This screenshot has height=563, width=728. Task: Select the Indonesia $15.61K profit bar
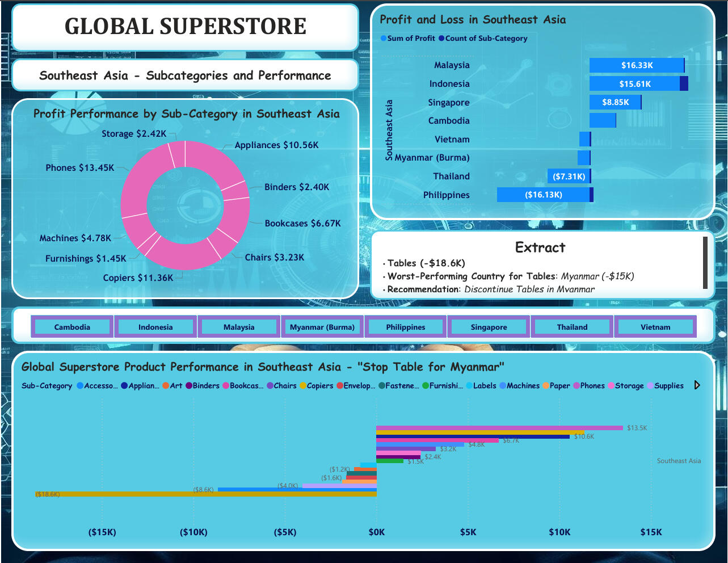pos(634,84)
